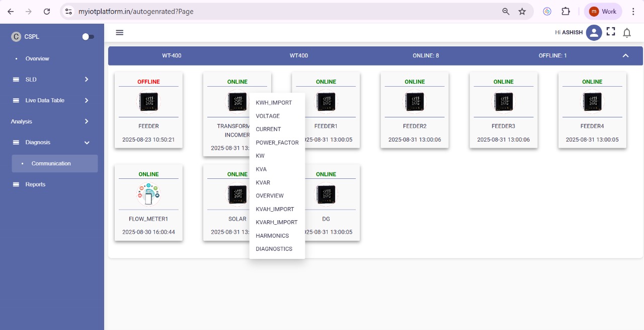
Task: Choose POWER_FACTOR in the popup menu
Action: coord(277,142)
